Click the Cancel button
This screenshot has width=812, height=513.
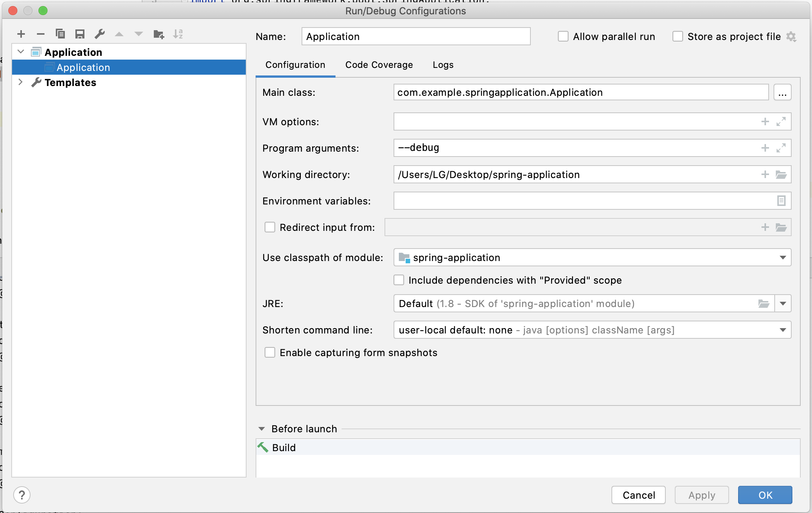(x=638, y=495)
